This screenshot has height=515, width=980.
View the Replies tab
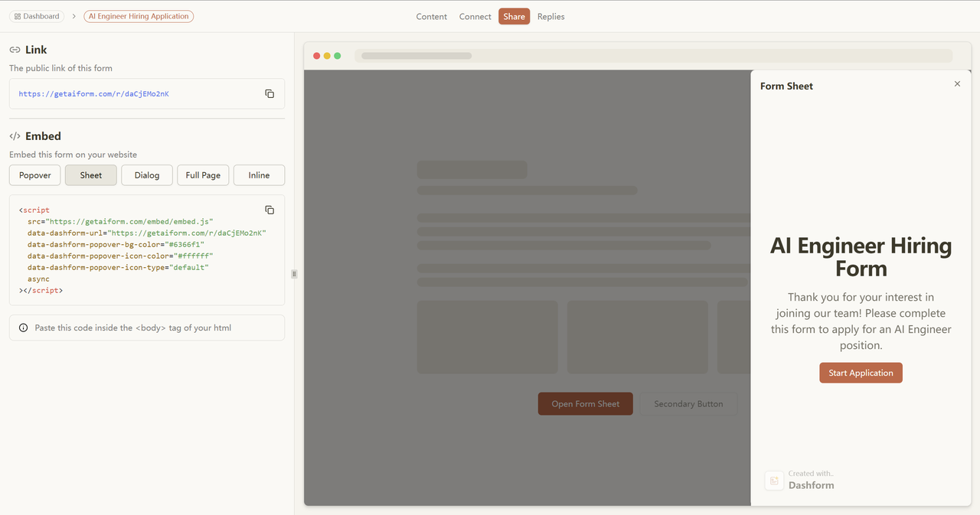tap(551, 16)
